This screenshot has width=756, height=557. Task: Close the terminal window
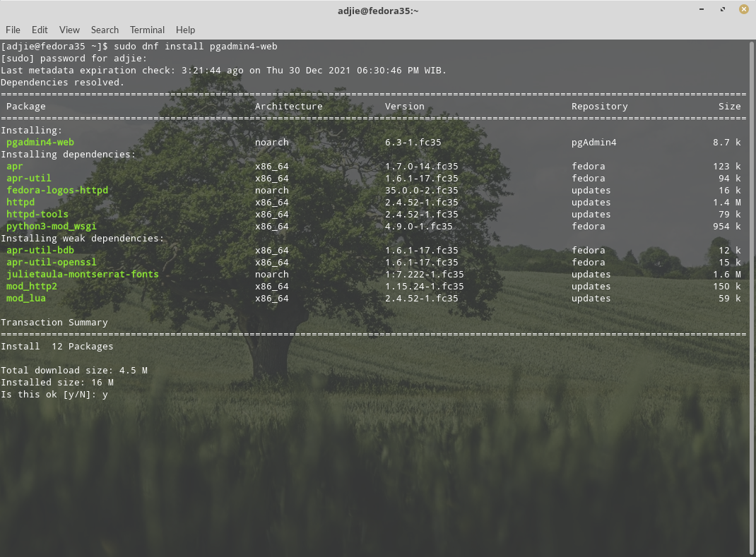744,9
